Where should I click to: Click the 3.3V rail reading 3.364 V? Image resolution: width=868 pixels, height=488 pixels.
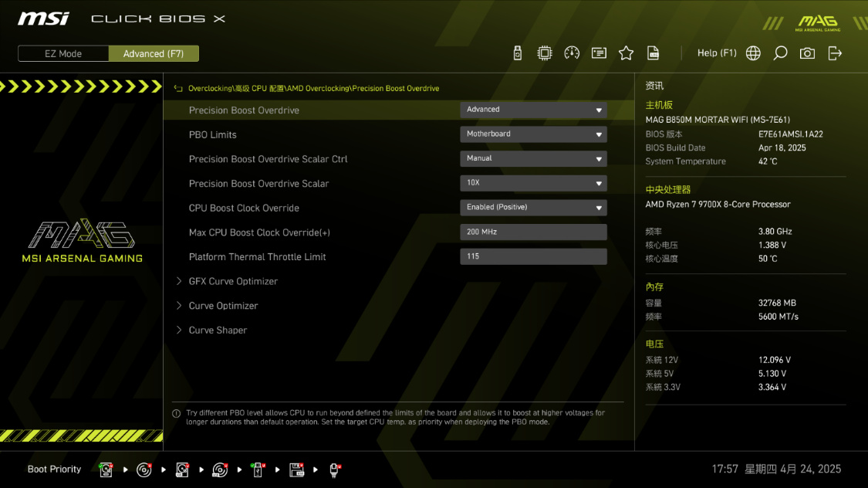(x=772, y=387)
